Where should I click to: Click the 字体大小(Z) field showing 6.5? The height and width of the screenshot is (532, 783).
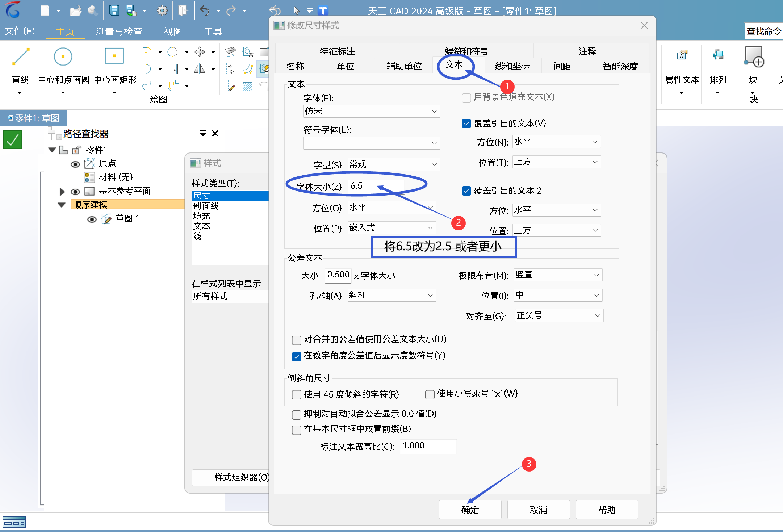[x=376, y=186]
